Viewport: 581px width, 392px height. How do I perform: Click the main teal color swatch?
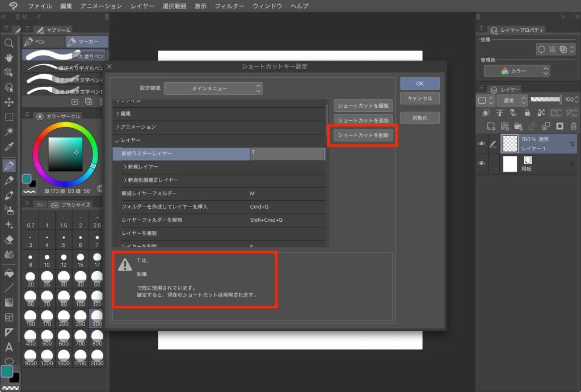7,371
